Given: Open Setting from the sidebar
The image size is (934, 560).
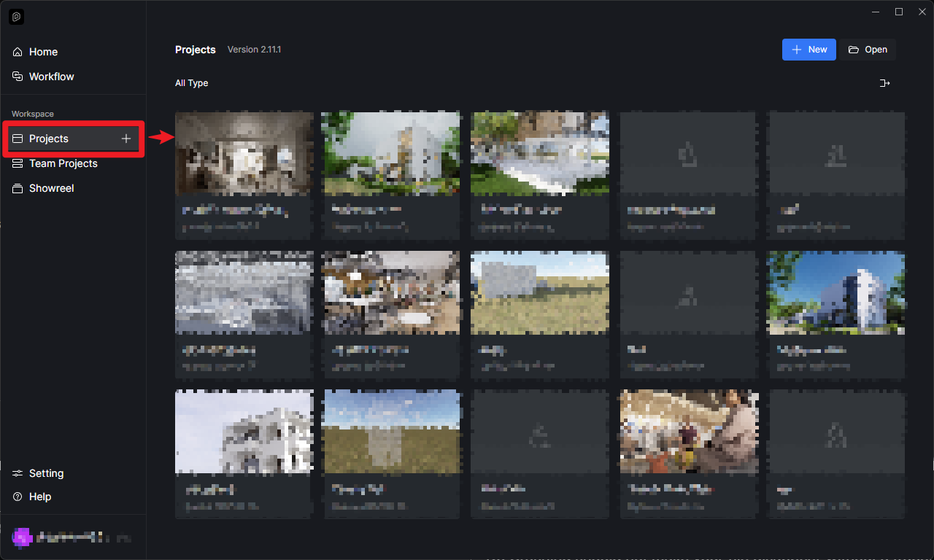Looking at the screenshot, I should pyautogui.click(x=46, y=473).
